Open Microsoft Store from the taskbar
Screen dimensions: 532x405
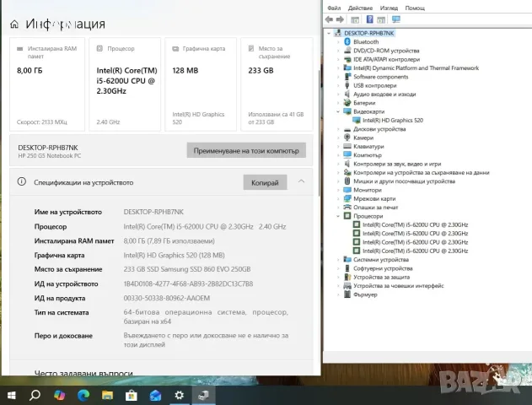pyautogui.click(x=132, y=395)
